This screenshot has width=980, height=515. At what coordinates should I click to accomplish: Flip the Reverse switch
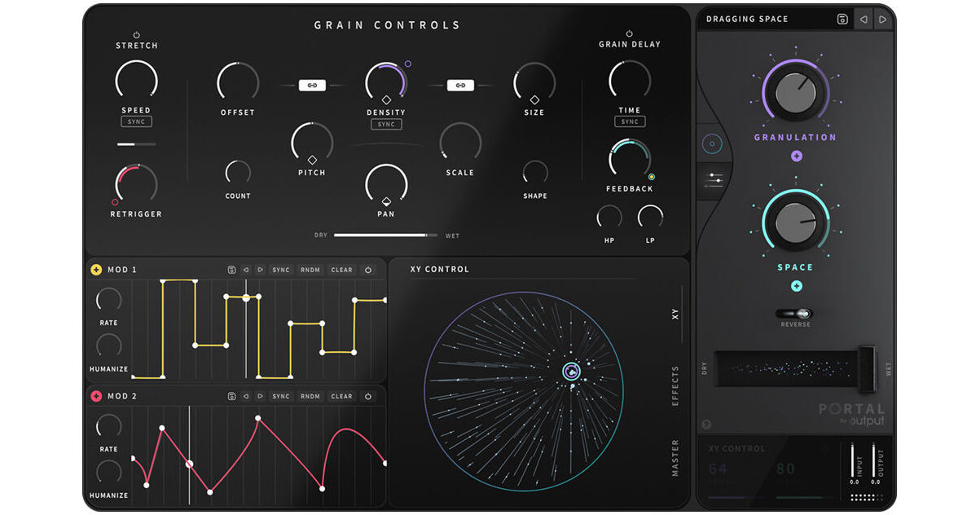796,314
